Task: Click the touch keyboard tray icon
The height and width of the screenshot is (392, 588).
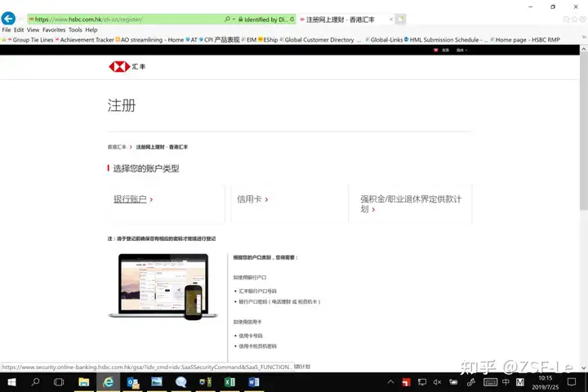Action: [x=490, y=382]
